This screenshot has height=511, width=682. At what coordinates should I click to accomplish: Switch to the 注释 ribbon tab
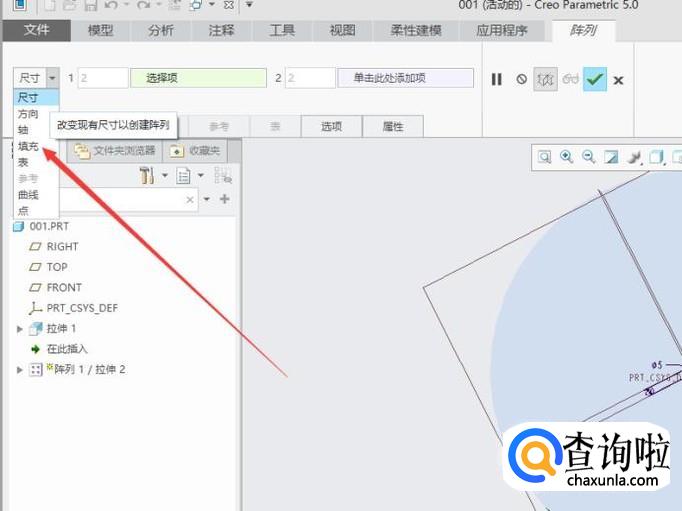tap(221, 30)
